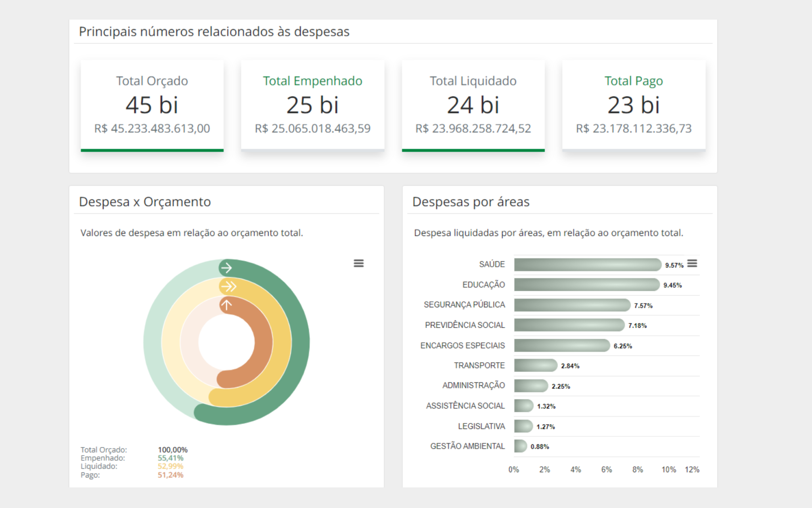Open the Despesa x Orçamento chart export menu
Image resolution: width=812 pixels, height=508 pixels.
359,263
